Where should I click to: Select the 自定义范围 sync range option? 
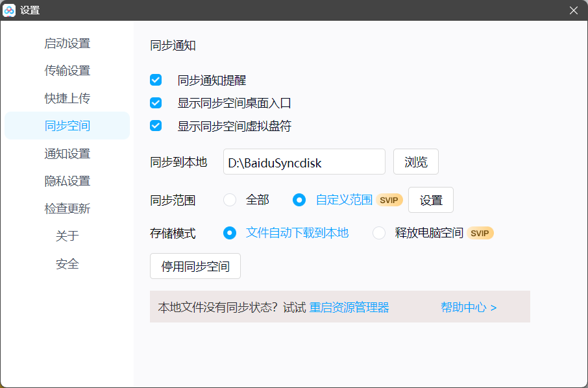coord(299,200)
